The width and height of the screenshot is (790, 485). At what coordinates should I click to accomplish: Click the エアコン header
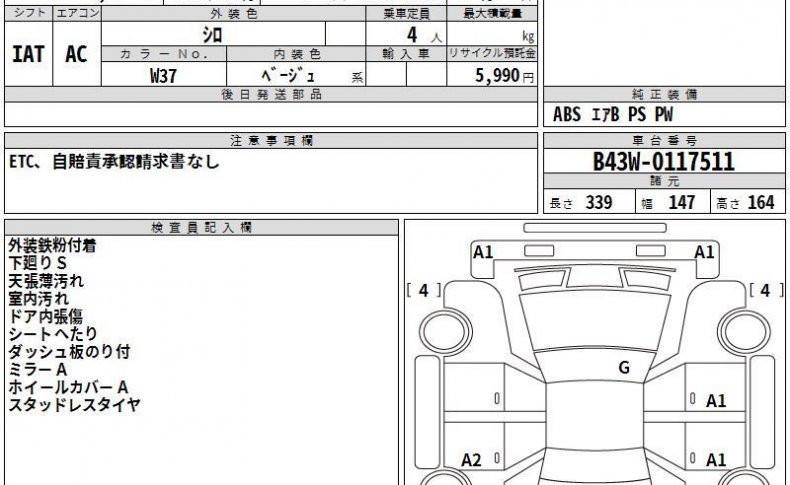pos(77,13)
